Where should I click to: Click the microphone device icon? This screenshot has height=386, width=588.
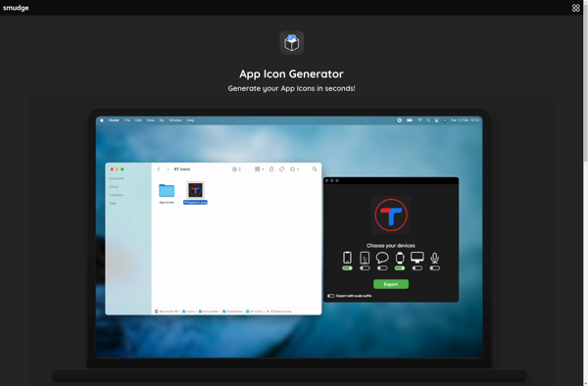[x=434, y=258]
